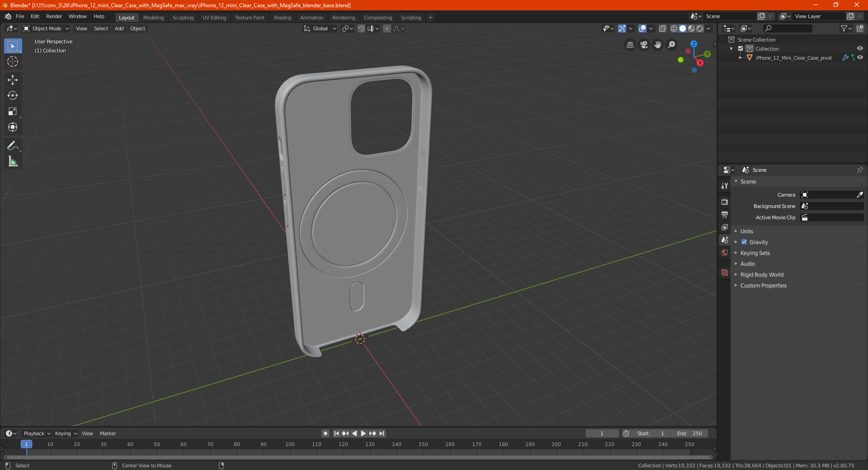Expand the iPhone_12_Mini_Clear_Case_pivot tree item
868x470 pixels.
(740, 58)
